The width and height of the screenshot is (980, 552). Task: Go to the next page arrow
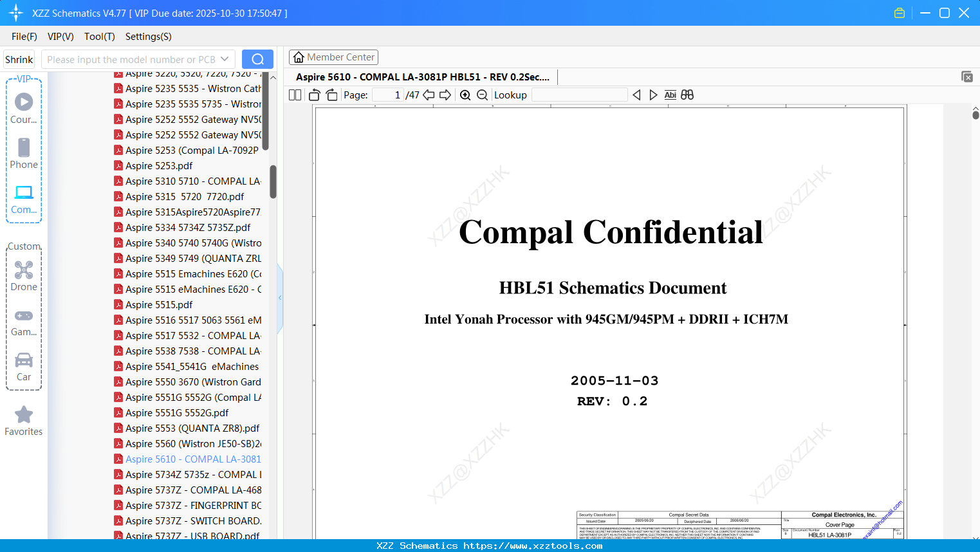click(x=445, y=95)
